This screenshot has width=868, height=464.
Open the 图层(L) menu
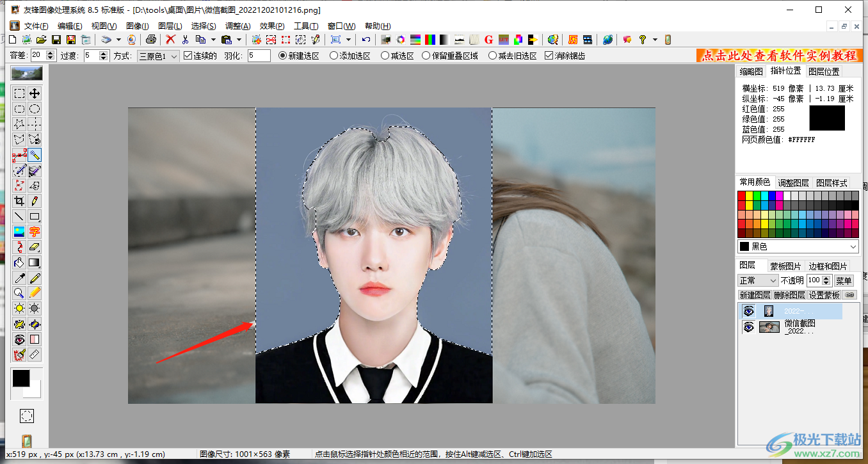click(170, 26)
